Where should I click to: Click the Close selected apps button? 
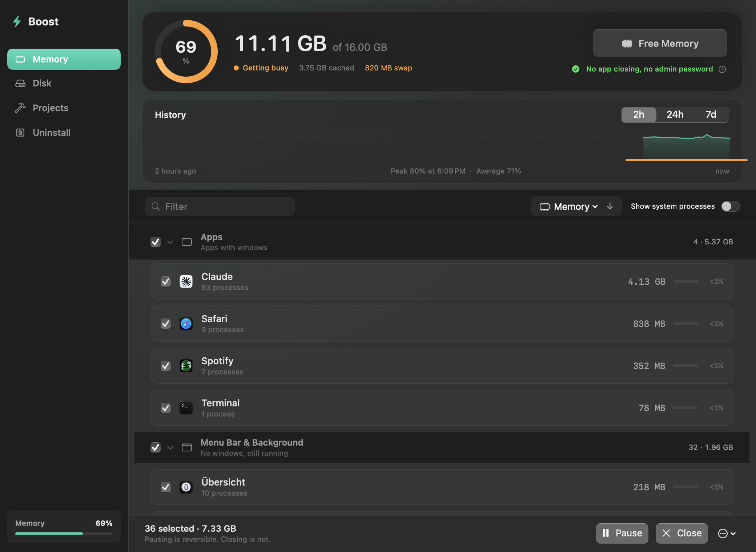pyautogui.click(x=681, y=533)
